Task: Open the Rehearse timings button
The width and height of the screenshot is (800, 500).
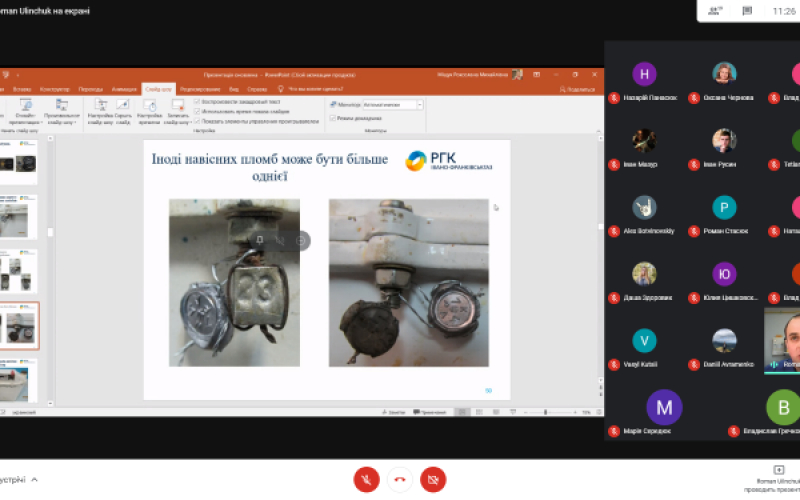Action: pos(149,112)
